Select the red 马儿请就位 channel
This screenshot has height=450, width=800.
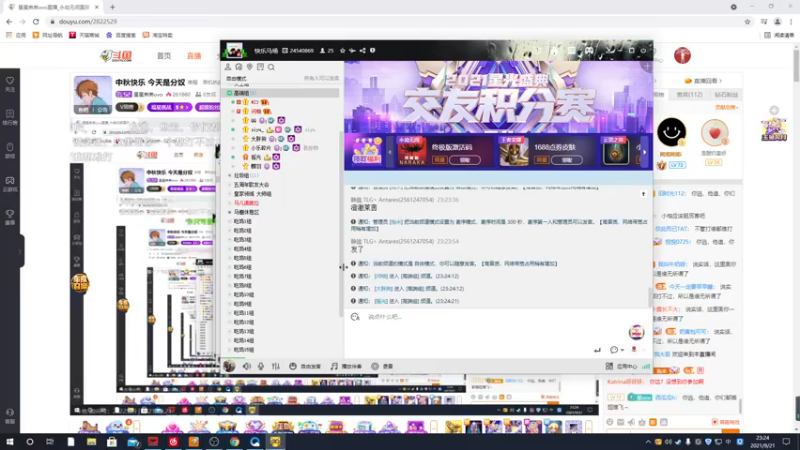click(x=246, y=203)
